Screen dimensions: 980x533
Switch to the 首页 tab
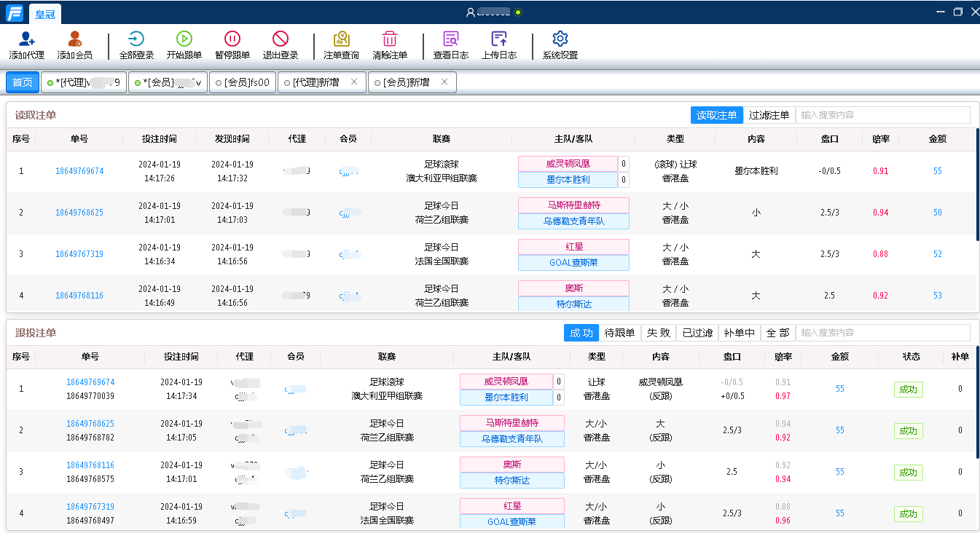(22, 82)
